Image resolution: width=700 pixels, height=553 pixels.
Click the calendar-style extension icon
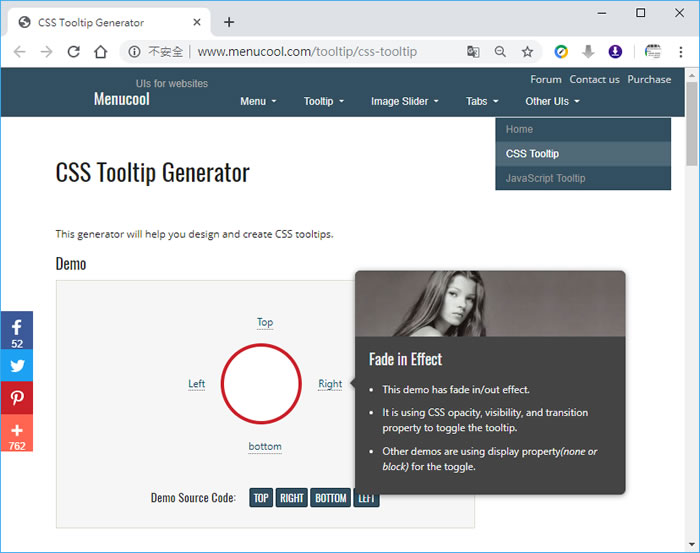point(653,52)
